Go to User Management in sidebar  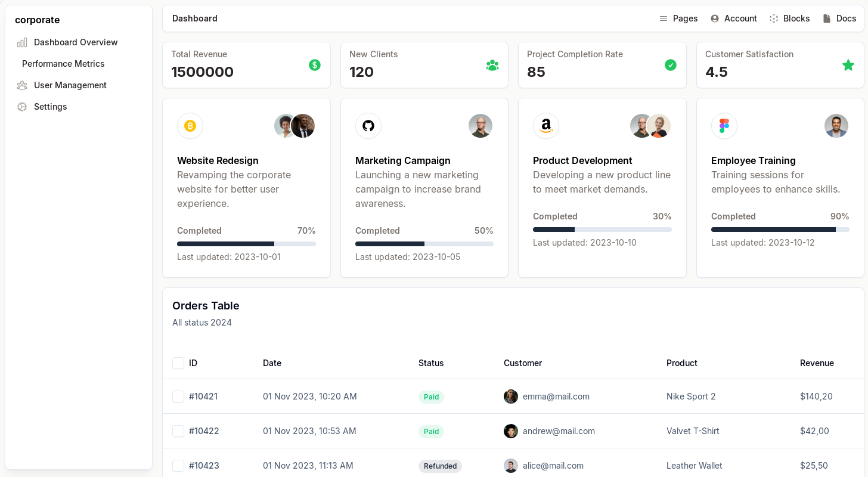[x=70, y=85]
